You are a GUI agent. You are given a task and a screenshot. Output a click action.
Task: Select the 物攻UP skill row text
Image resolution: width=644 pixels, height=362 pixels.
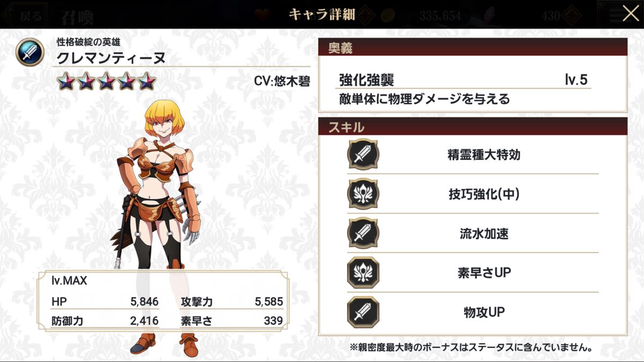[x=484, y=312]
